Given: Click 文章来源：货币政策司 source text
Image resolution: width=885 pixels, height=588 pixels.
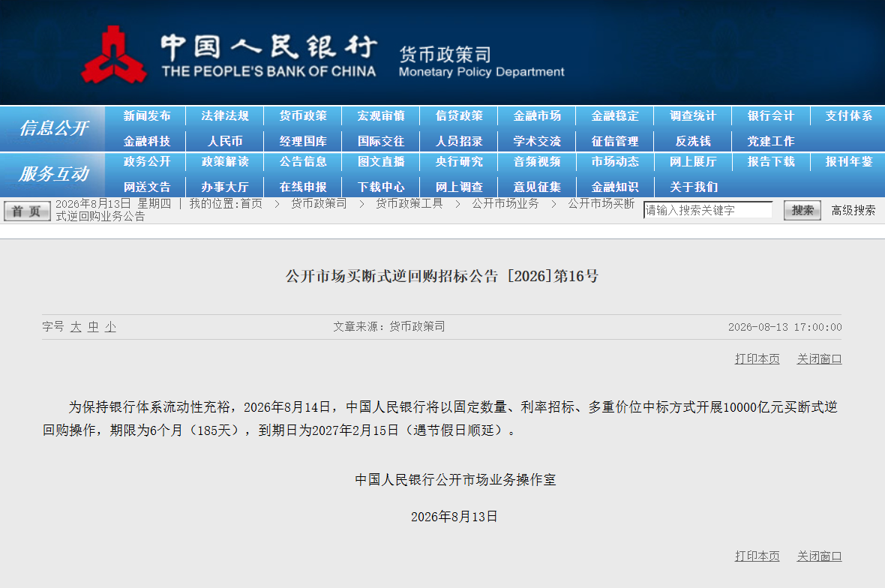Looking at the screenshot, I should click(389, 327).
